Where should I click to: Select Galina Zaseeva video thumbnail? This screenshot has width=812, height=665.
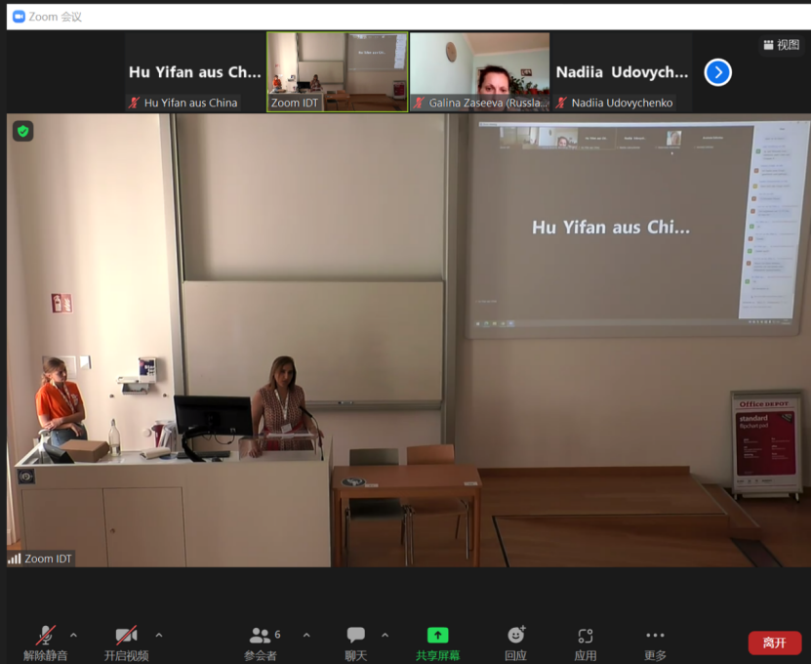479,71
